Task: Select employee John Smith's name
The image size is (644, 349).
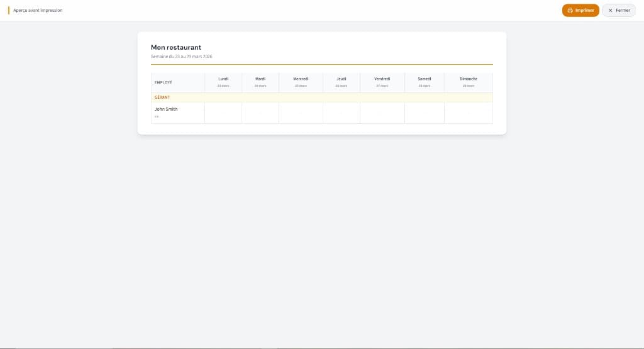Action: [166, 109]
